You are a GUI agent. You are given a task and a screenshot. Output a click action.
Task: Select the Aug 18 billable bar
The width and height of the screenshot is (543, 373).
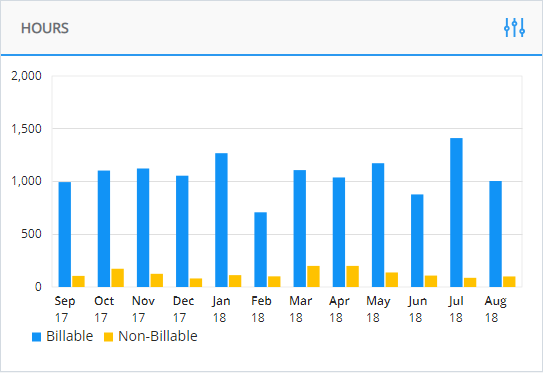point(495,234)
